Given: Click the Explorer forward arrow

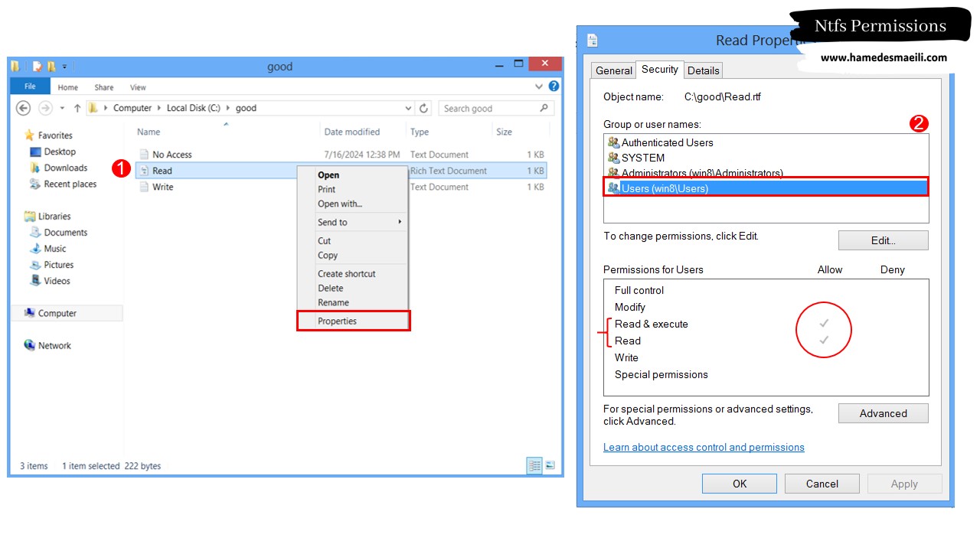Looking at the screenshot, I should 45,108.
